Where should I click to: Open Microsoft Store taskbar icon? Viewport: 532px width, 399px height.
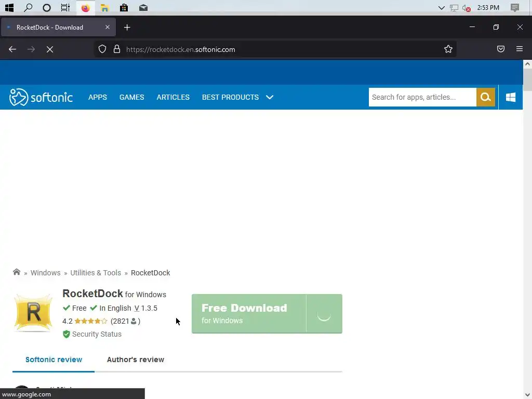pyautogui.click(x=124, y=7)
